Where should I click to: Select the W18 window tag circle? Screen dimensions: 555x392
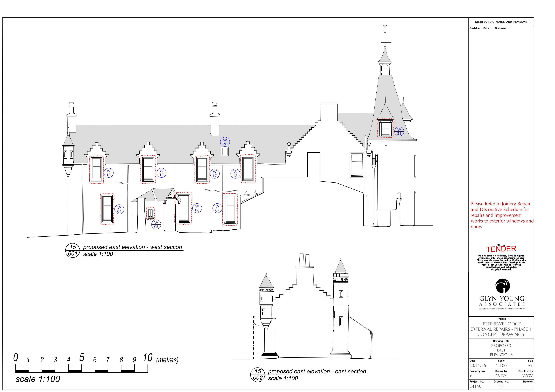coord(235,174)
